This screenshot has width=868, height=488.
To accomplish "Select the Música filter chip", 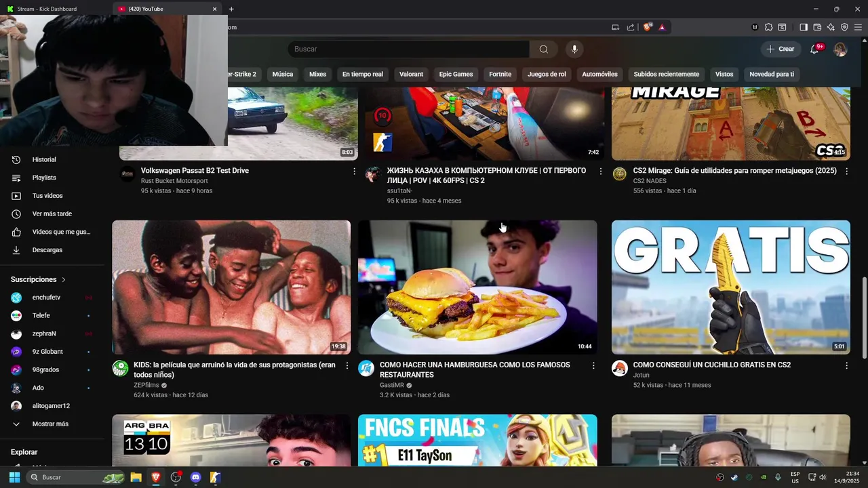I will [283, 74].
